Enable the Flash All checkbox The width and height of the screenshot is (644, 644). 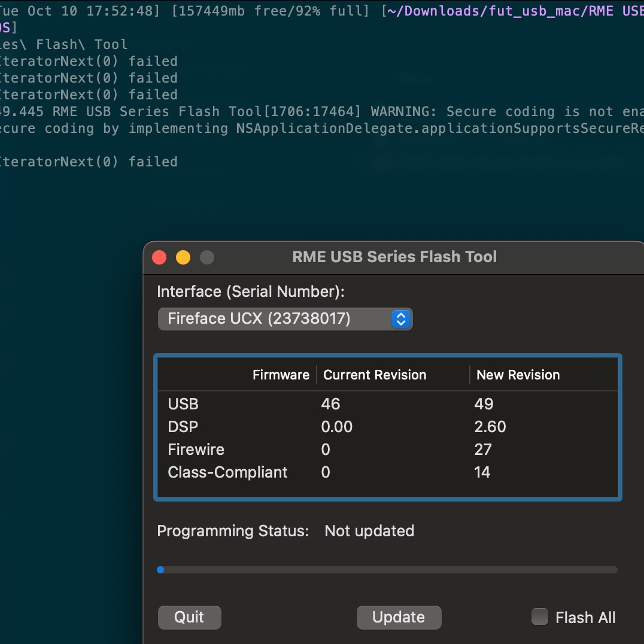point(540,617)
